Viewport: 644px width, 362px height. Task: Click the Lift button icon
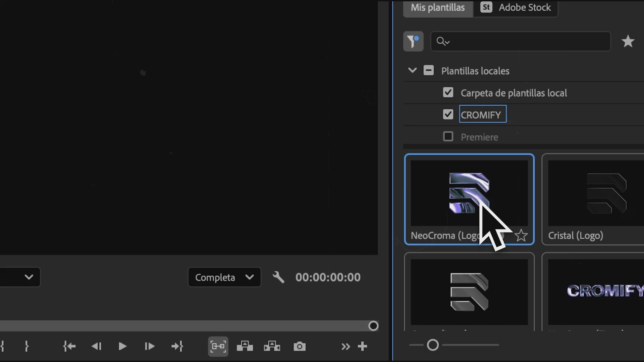(245, 346)
